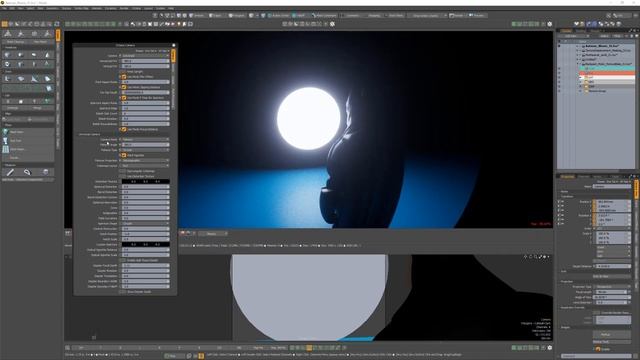Viewport: 640px width, 360px height.
Task: Switch to the Items tab in the top-right panel
Action: (566, 31)
